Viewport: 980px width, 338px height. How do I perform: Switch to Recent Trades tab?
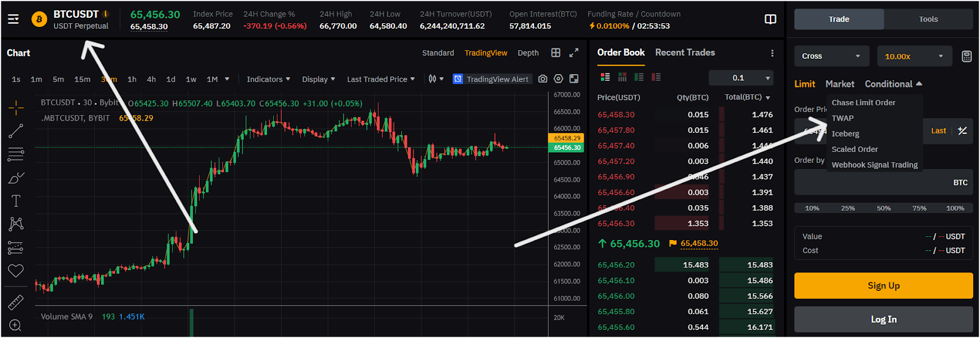(x=685, y=53)
